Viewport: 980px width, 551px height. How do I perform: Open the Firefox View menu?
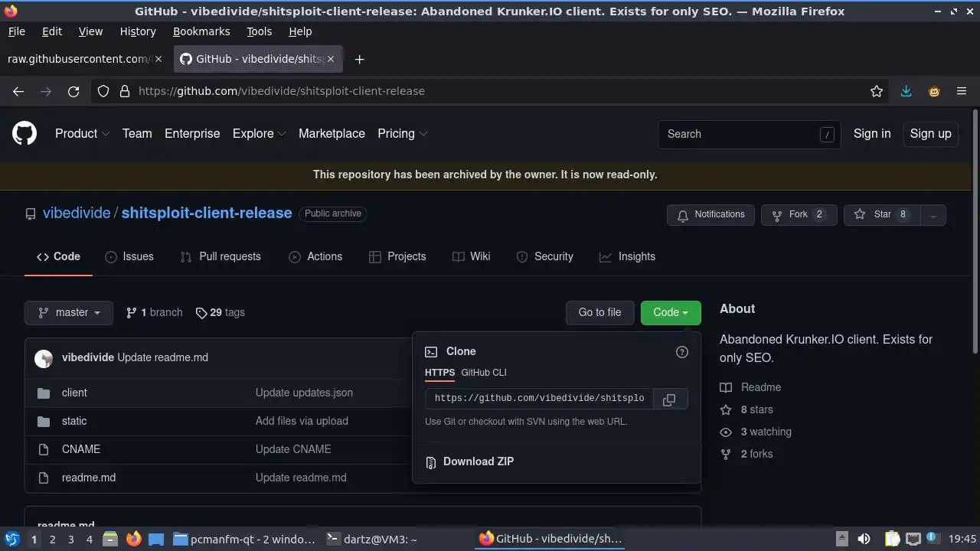coord(90,31)
